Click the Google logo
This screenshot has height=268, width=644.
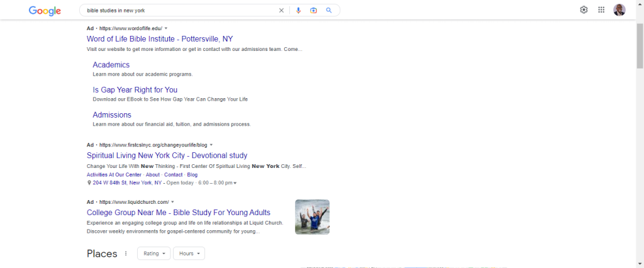pos(45,11)
